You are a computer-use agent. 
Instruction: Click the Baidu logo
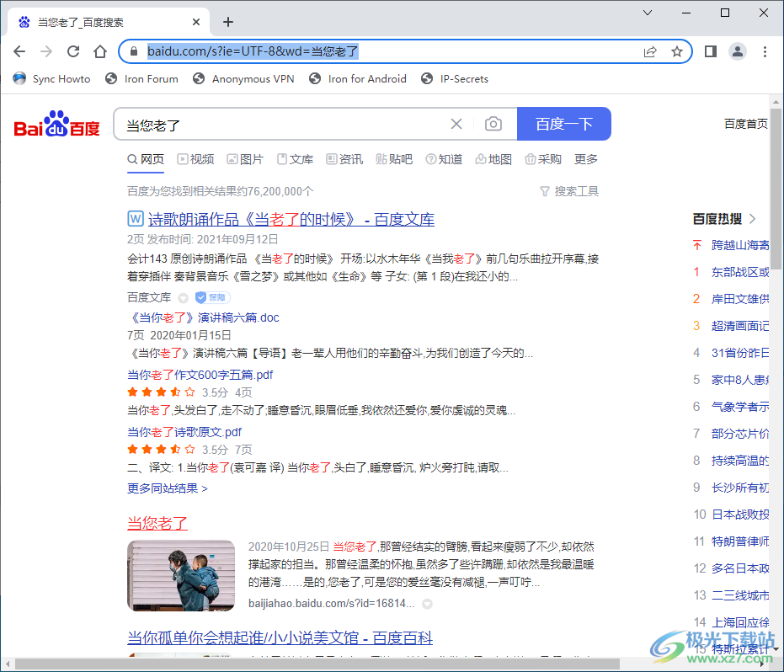click(x=56, y=124)
